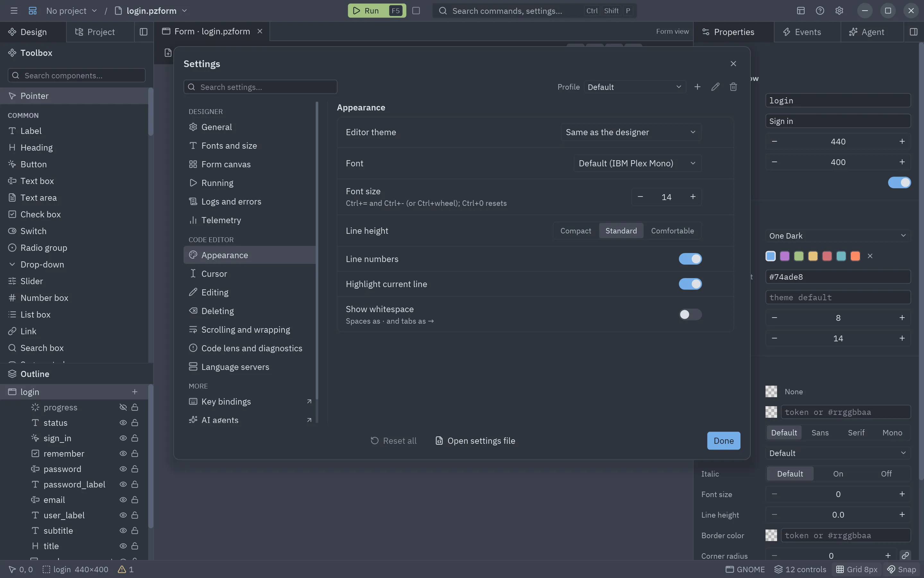
Task: Click the Search settings input field
Action: pos(261,87)
